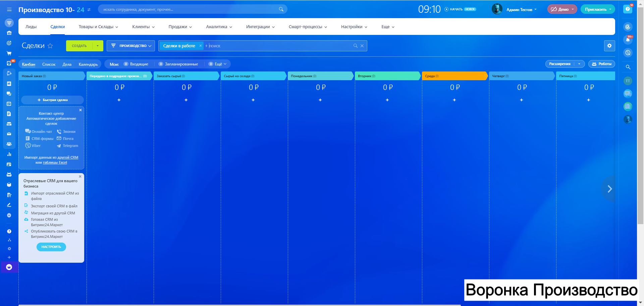Expand the Продажи menu
The image size is (644, 306).
click(x=180, y=27)
